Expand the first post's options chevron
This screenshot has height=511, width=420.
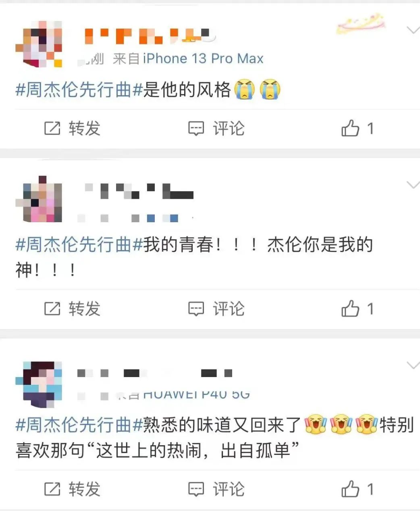(x=413, y=30)
